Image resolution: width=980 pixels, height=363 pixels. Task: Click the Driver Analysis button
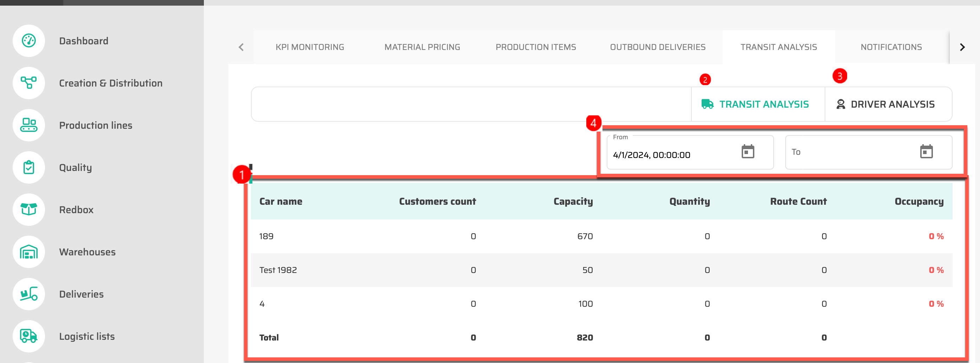885,104
